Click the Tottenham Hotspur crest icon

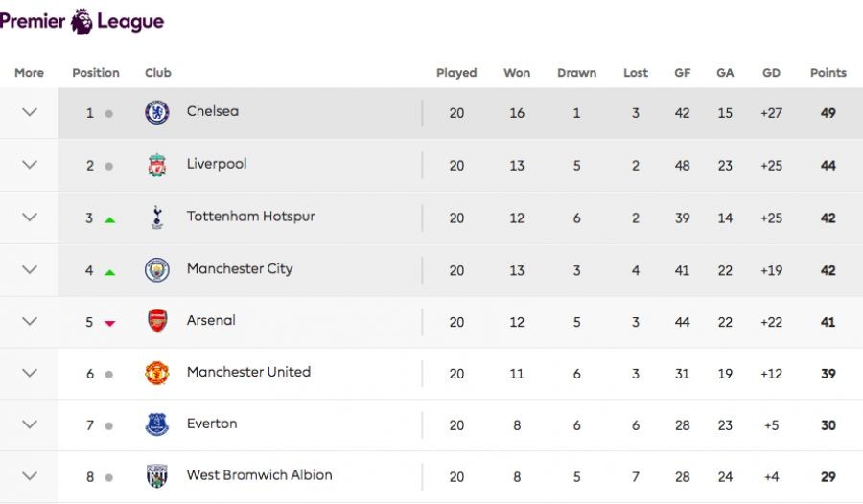click(157, 218)
